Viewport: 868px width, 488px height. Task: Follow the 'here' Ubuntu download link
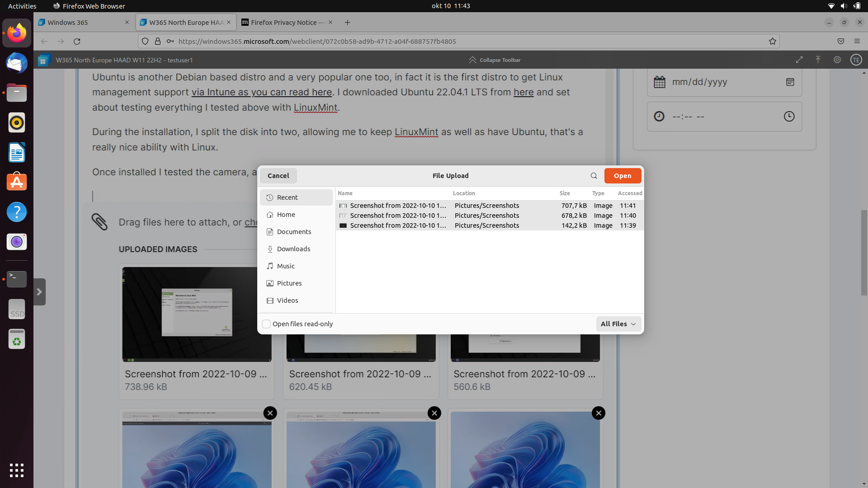pos(524,92)
